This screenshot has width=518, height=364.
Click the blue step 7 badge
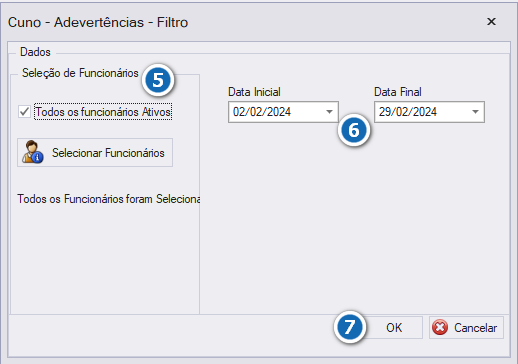click(349, 327)
